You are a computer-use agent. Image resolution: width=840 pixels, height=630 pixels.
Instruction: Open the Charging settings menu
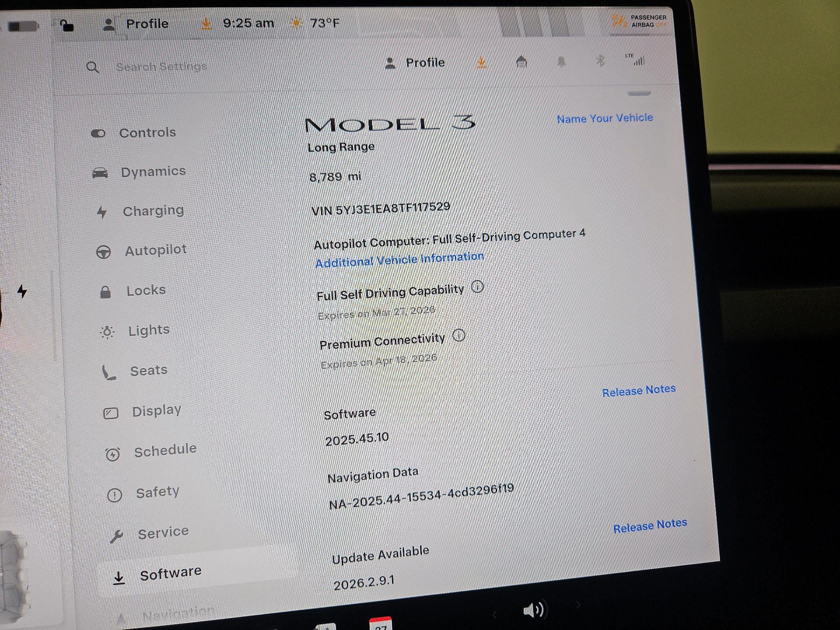[x=140, y=211]
